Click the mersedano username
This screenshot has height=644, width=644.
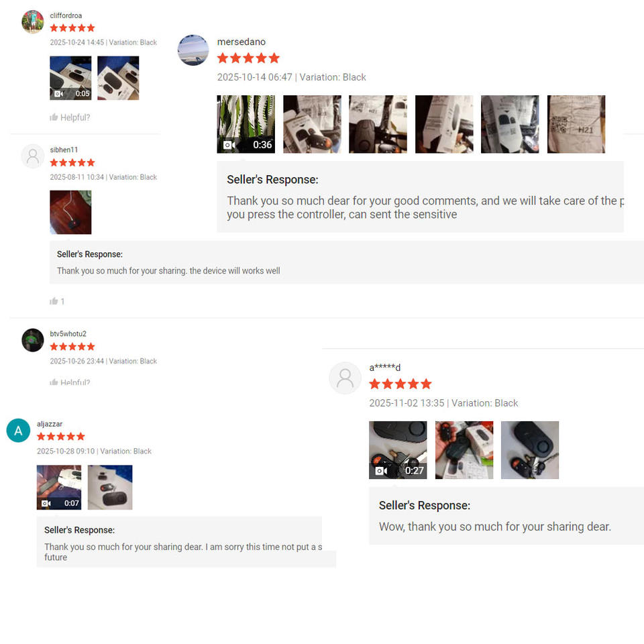coord(241,42)
